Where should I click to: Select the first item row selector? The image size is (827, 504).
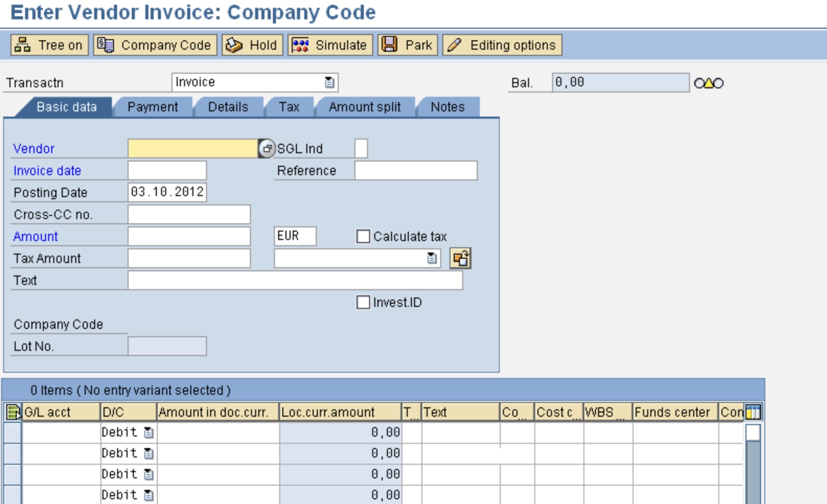(13, 432)
